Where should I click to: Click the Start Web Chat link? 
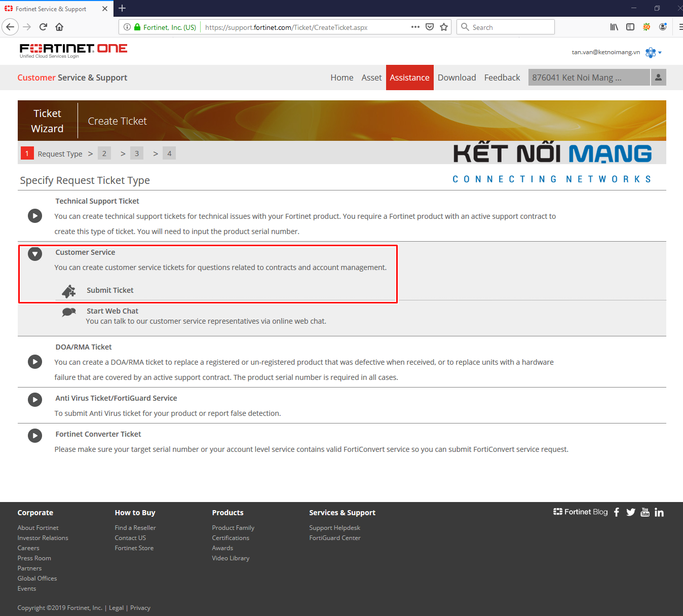click(x=112, y=311)
